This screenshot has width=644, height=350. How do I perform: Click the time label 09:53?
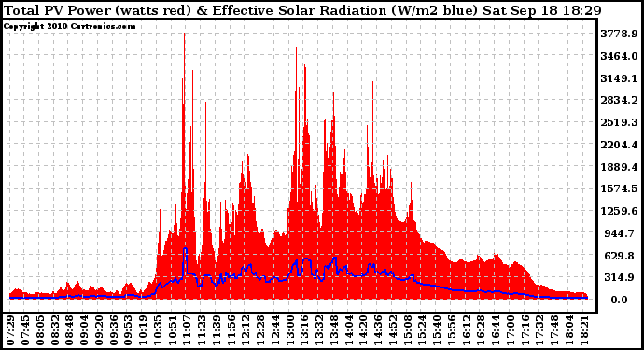pos(129,330)
